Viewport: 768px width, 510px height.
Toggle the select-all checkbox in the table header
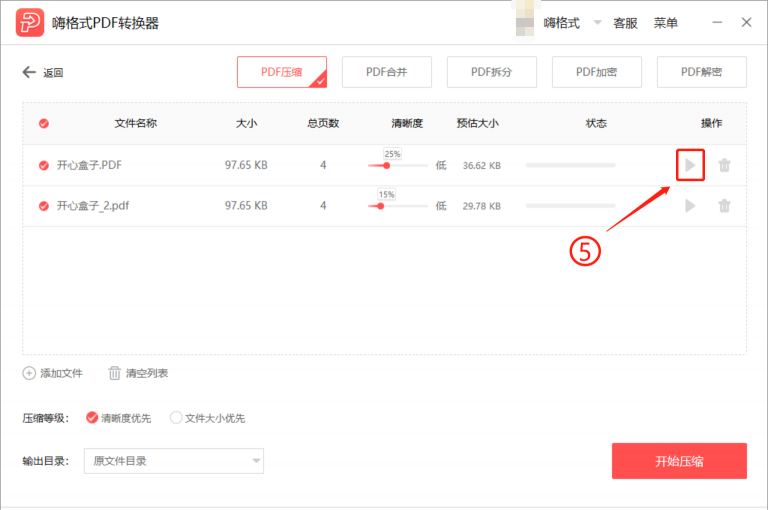coord(44,123)
